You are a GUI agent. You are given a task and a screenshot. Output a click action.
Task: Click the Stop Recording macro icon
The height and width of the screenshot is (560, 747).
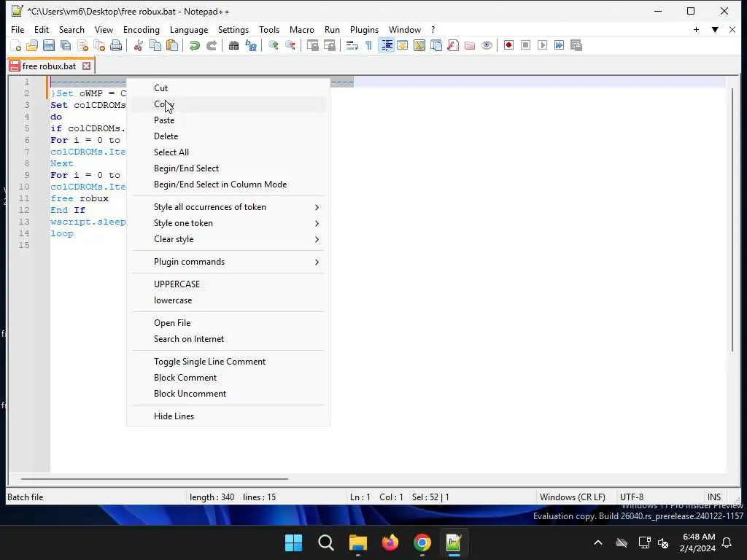tap(525, 45)
